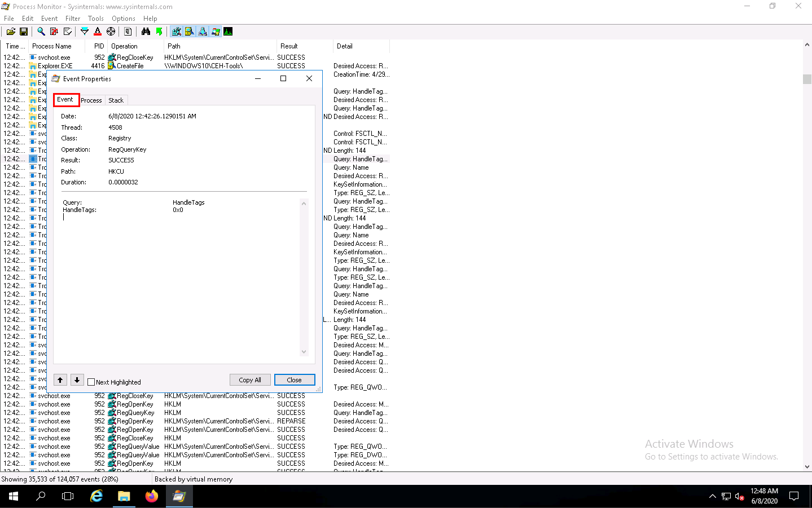Open the Options menu
The image size is (812, 508).
tap(123, 19)
